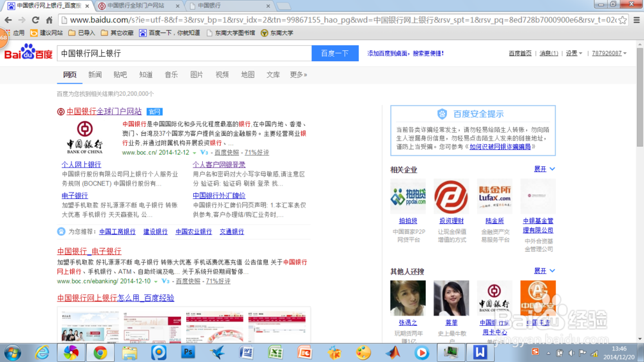Expand the 其他人还搜 section
Screen dimensions: 644x362
[544, 271]
